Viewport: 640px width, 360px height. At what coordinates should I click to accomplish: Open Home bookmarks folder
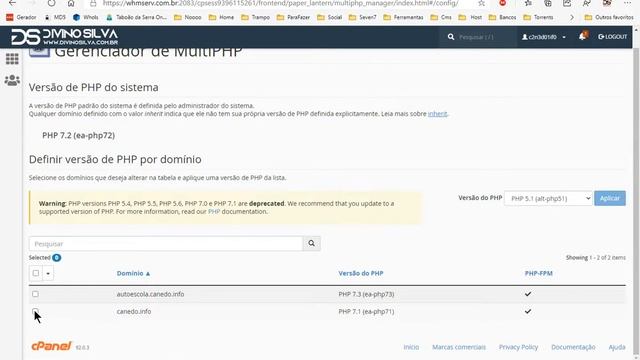(x=222, y=17)
